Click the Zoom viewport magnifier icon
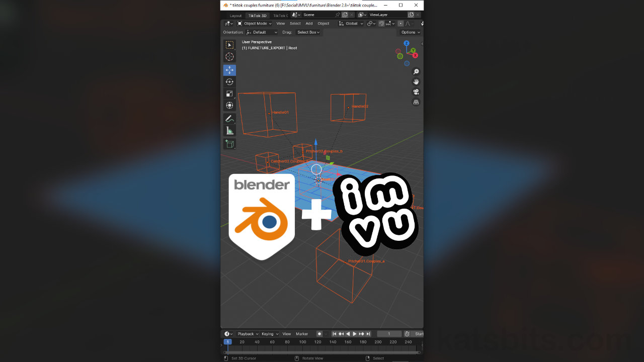The width and height of the screenshot is (644, 362). 416,72
